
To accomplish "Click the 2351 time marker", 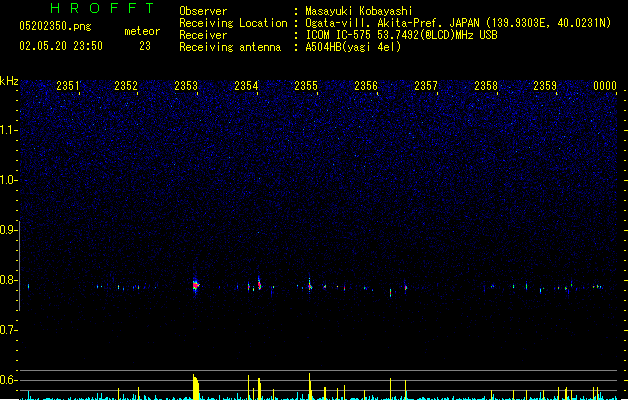I will pyautogui.click(x=67, y=86).
